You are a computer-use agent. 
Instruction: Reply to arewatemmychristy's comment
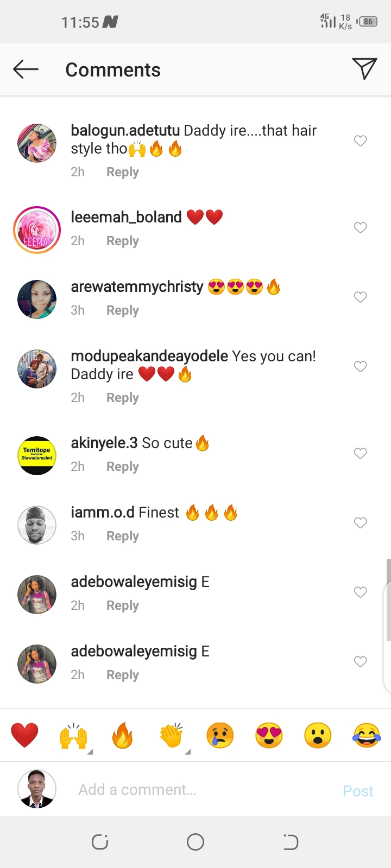pyautogui.click(x=123, y=310)
